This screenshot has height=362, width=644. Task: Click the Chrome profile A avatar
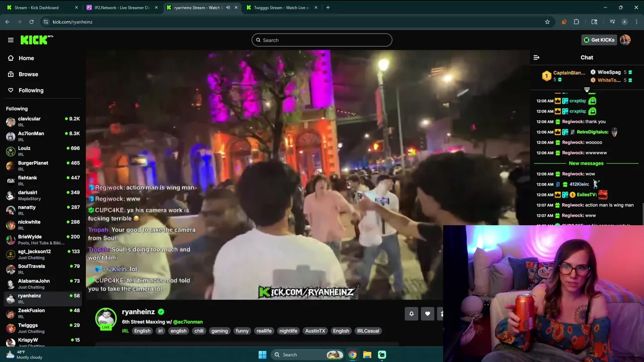624,22
